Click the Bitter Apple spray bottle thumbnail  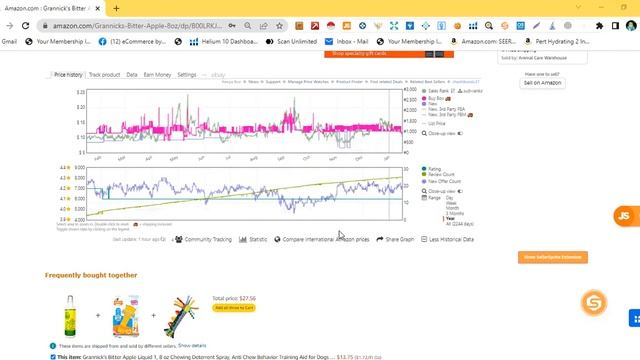tap(70, 316)
